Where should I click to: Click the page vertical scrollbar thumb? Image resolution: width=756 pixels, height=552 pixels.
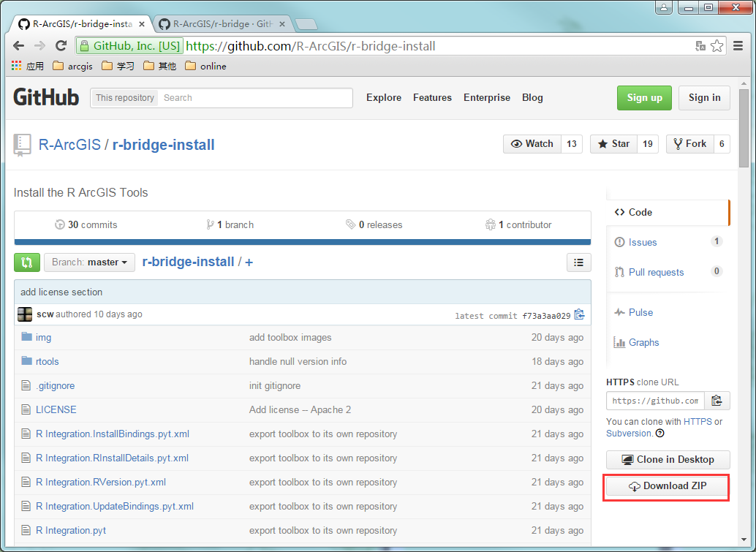pos(744,128)
